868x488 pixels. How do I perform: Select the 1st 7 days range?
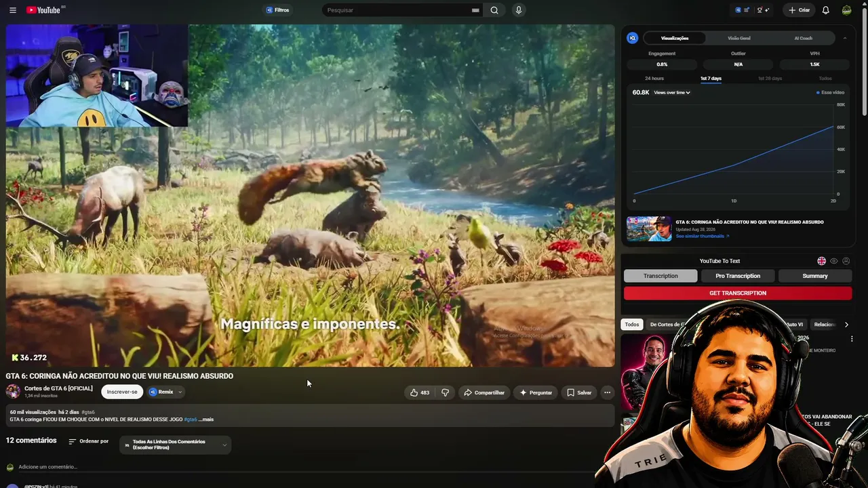711,79
